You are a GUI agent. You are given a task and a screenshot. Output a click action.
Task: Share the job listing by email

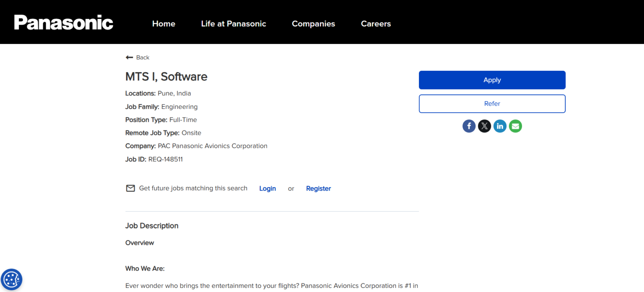click(515, 126)
